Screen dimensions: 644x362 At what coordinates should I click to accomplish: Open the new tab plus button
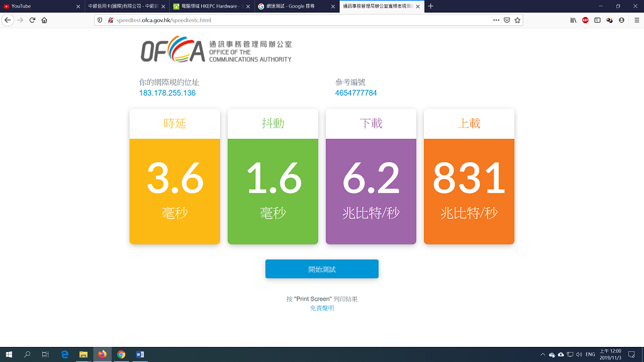tap(431, 6)
